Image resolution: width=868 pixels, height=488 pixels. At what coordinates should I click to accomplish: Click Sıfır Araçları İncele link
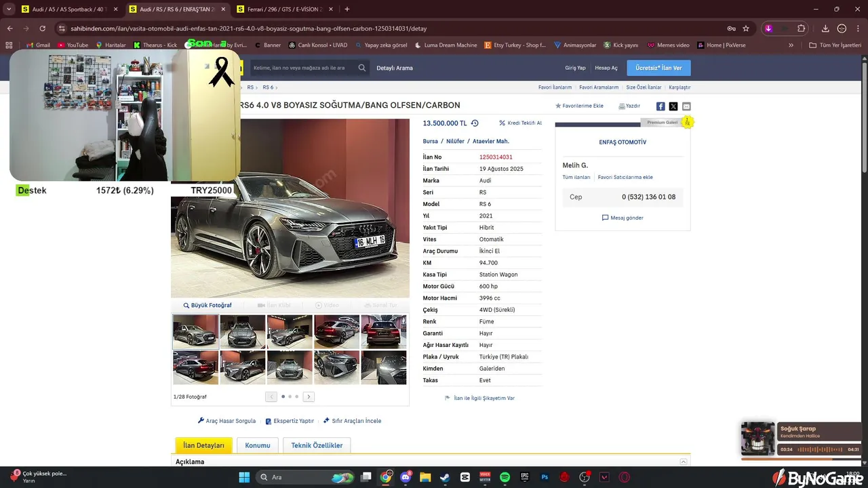click(x=352, y=421)
